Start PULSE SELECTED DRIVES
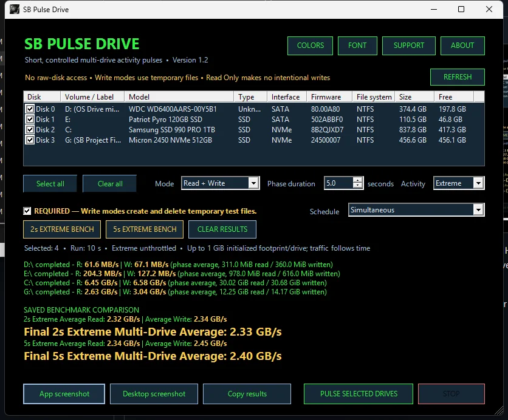 point(359,394)
